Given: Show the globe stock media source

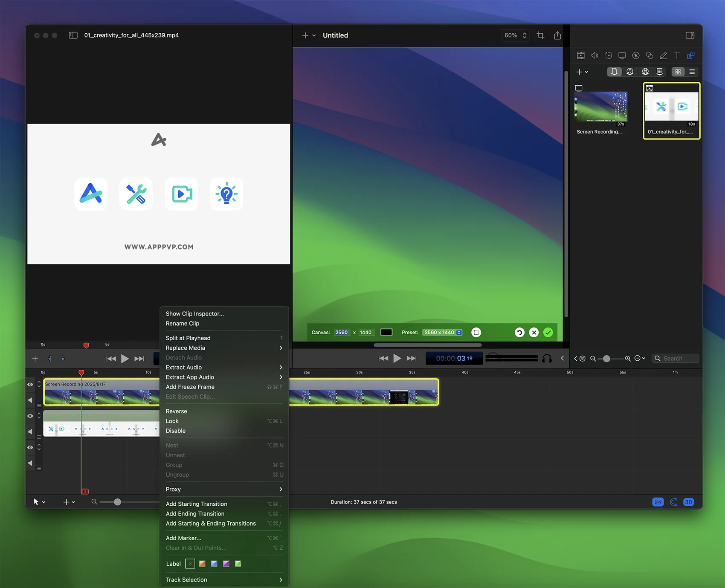Looking at the screenshot, I should 645,72.
